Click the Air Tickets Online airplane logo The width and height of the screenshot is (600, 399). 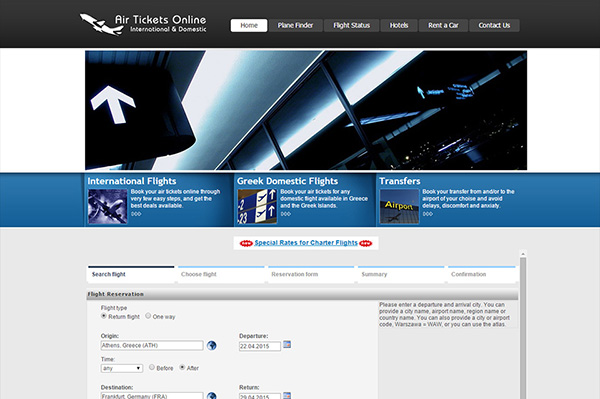point(143,24)
